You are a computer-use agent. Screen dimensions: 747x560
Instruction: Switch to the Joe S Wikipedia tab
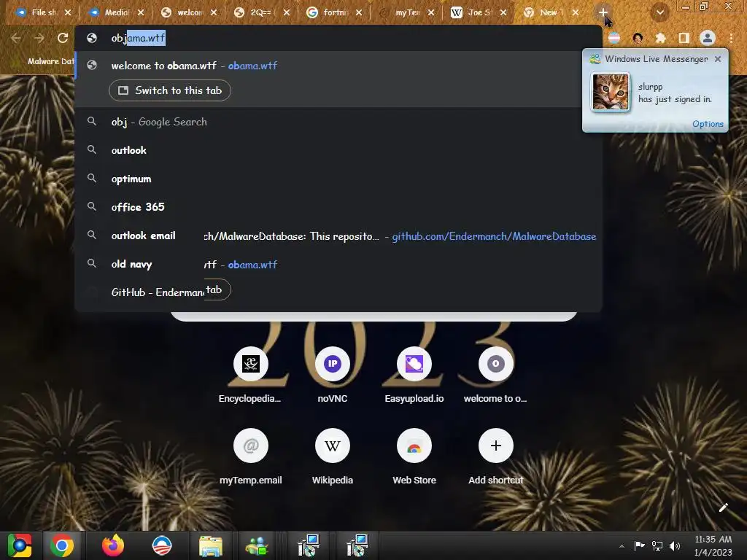click(476, 12)
